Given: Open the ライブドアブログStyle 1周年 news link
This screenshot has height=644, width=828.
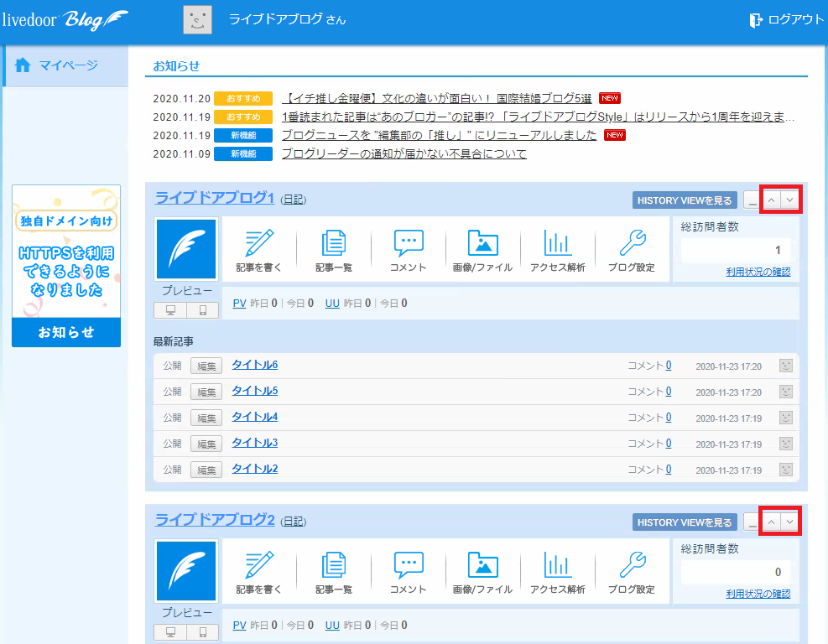Looking at the screenshot, I should 538,117.
